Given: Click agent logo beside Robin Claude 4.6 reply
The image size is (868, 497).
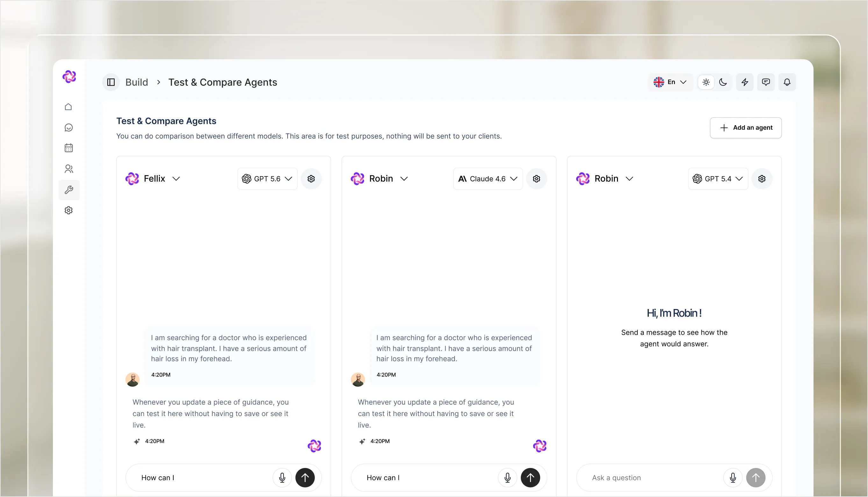Looking at the screenshot, I should pyautogui.click(x=540, y=446).
